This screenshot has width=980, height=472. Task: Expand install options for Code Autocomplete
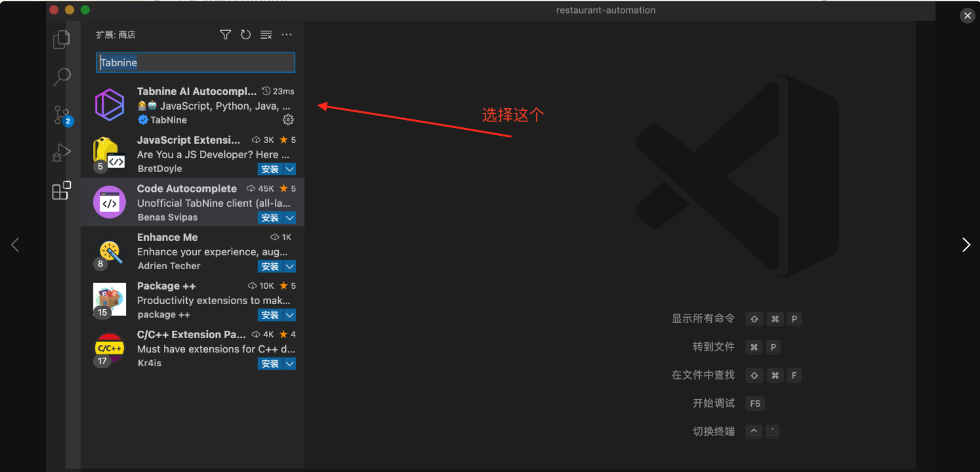[289, 217]
